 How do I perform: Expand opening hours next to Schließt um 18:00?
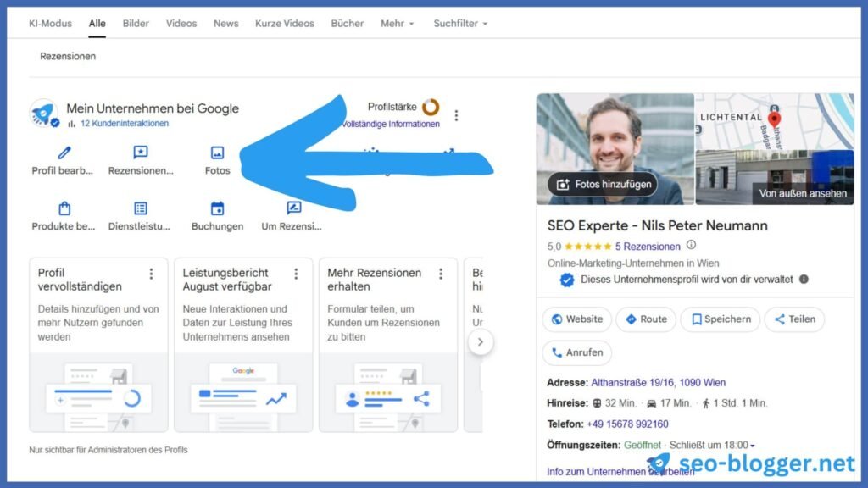click(x=753, y=446)
